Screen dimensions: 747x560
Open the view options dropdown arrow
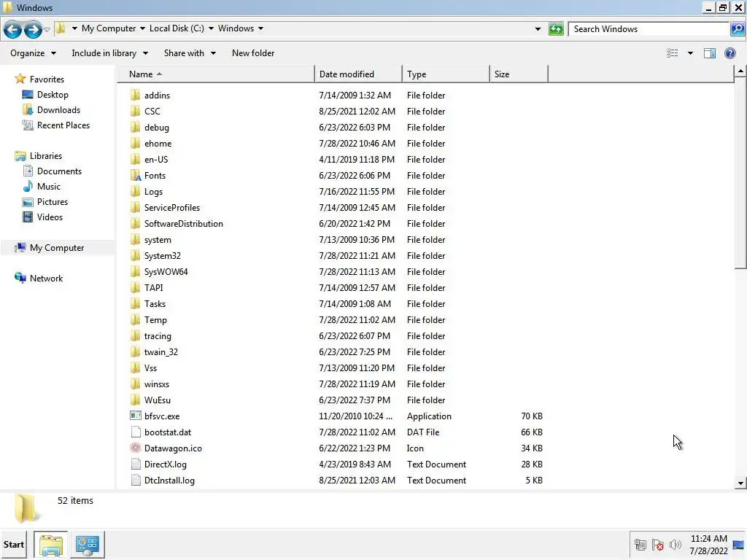coord(690,53)
